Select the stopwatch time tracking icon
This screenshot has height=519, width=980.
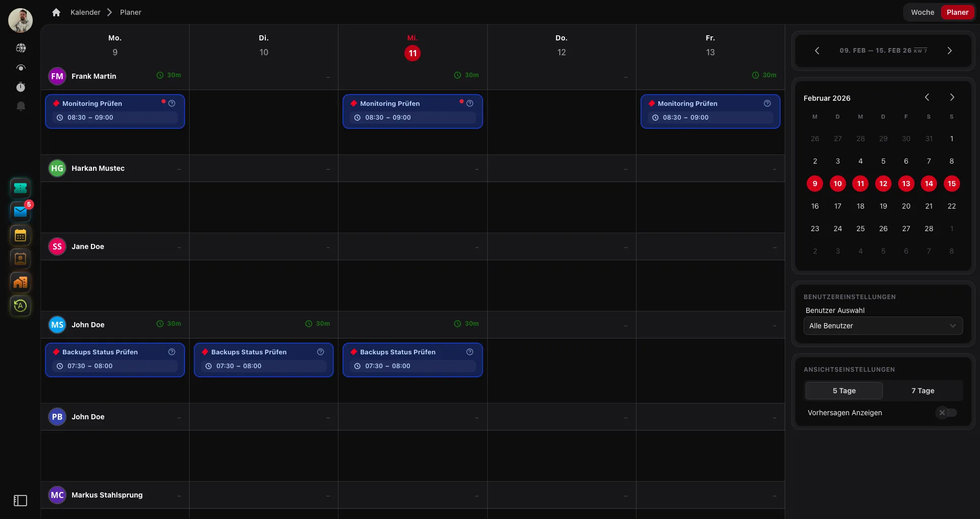(20, 87)
